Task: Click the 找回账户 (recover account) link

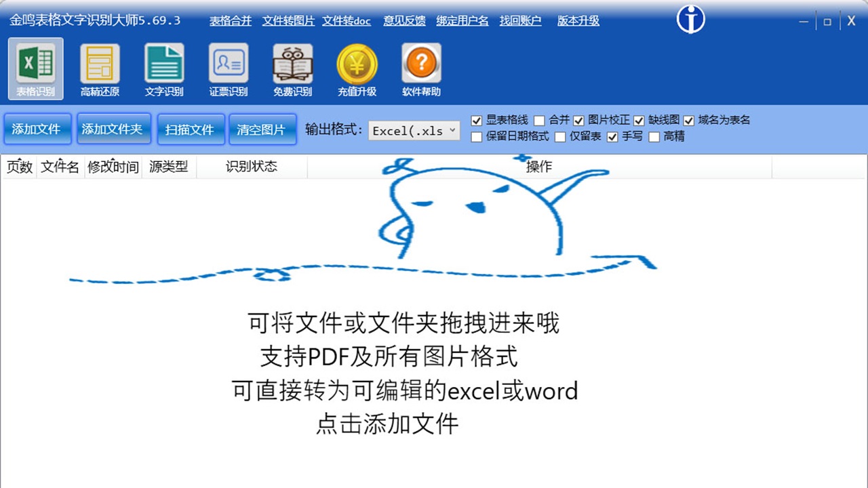Action: pyautogui.click(x=521, y=21)
